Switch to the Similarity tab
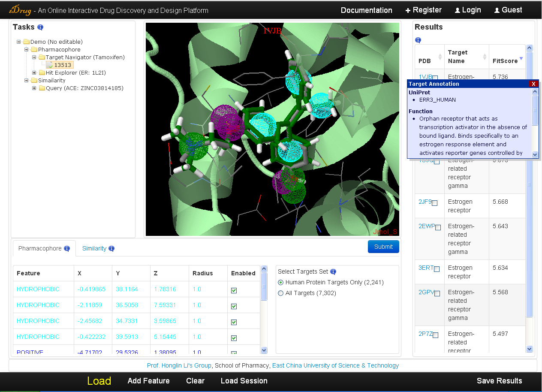The height and width of the screenshot is (392, 542). (94, 248)
